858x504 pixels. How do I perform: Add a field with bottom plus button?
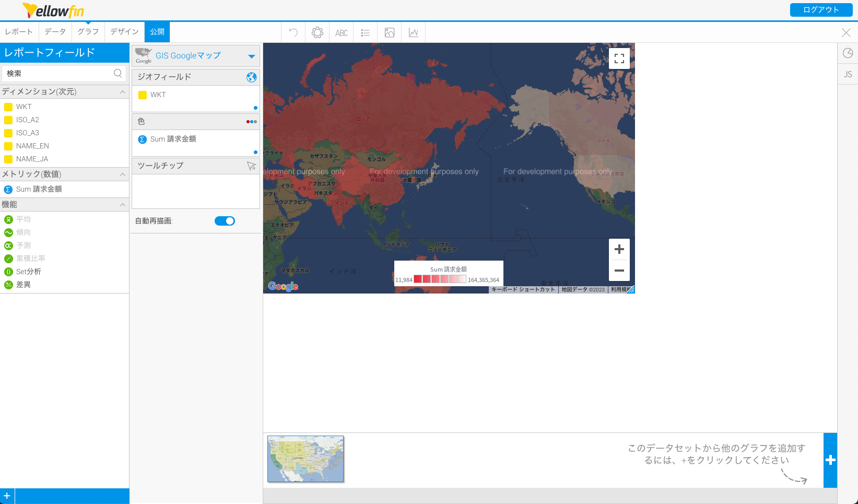(7, 496)
